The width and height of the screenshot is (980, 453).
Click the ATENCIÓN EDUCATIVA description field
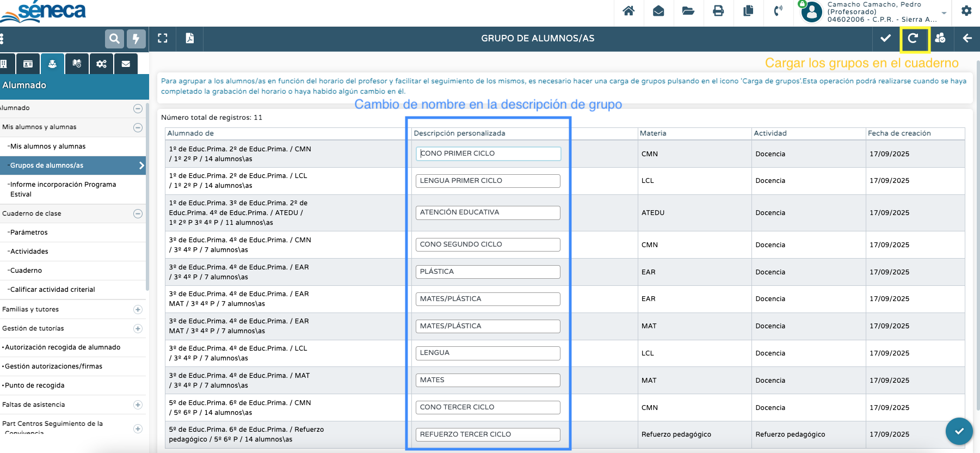coord(488,213)
